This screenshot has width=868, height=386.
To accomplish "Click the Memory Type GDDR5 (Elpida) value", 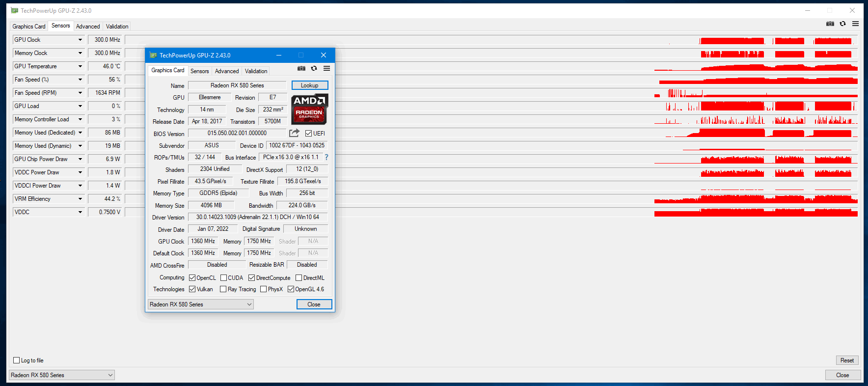I will [218, 193].
